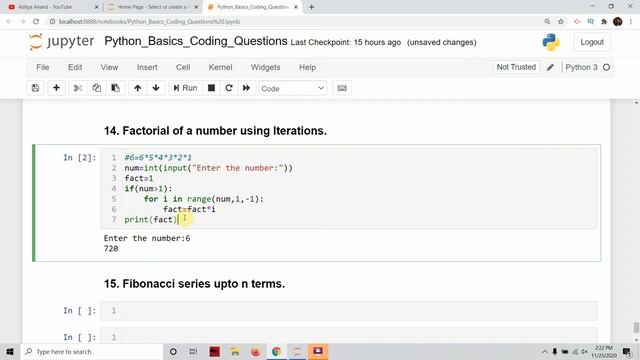Move selected cell down with arrow icon
The height and width of the screenshot is (360, 640).
click(x=156, y=88)
